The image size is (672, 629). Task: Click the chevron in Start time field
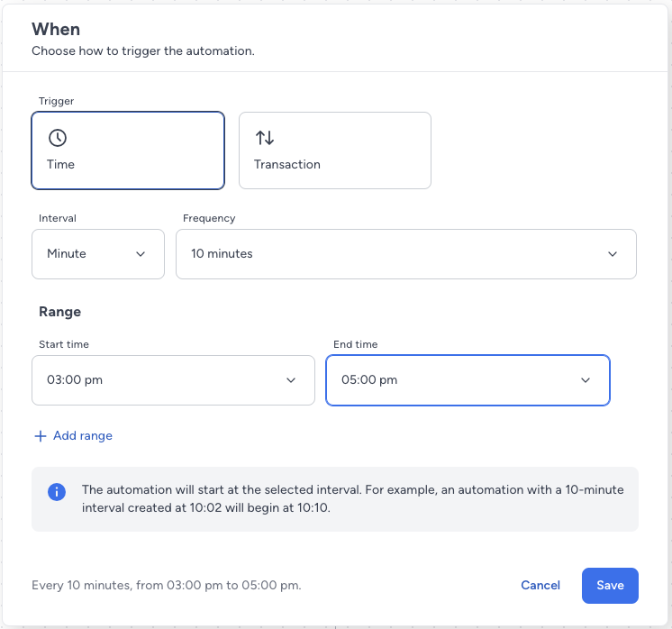(x=291, y=380)
